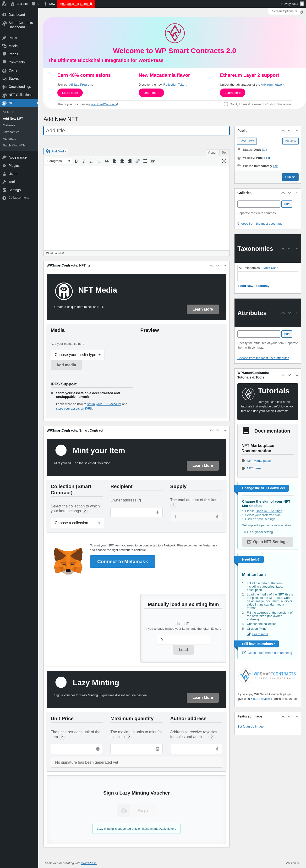Screen dimensions: 306x868
Task: Click the Publish button
Action: click(x=290, y=177)
